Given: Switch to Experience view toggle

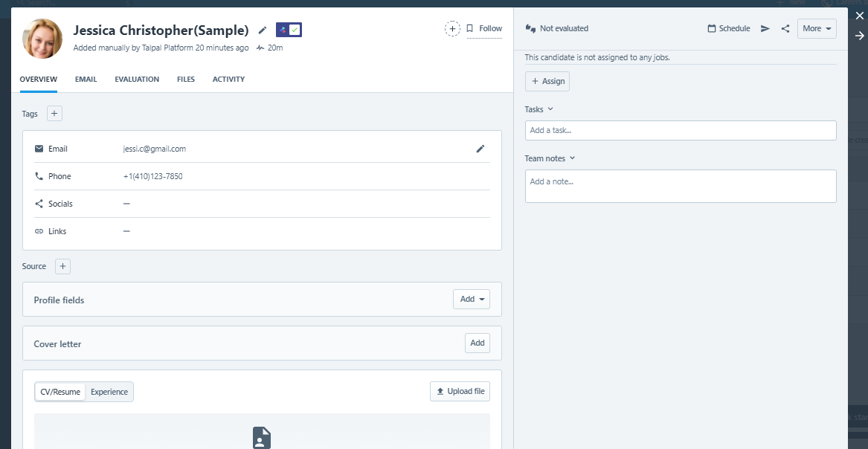Looking at the screenshot, I should point(109,392).
